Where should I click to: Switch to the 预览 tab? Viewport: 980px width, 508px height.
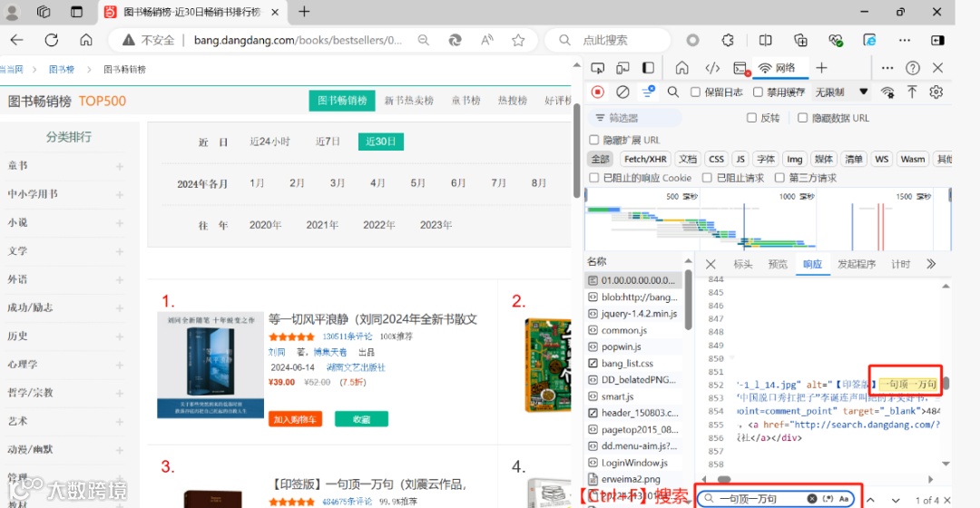(x=778, y=264)
